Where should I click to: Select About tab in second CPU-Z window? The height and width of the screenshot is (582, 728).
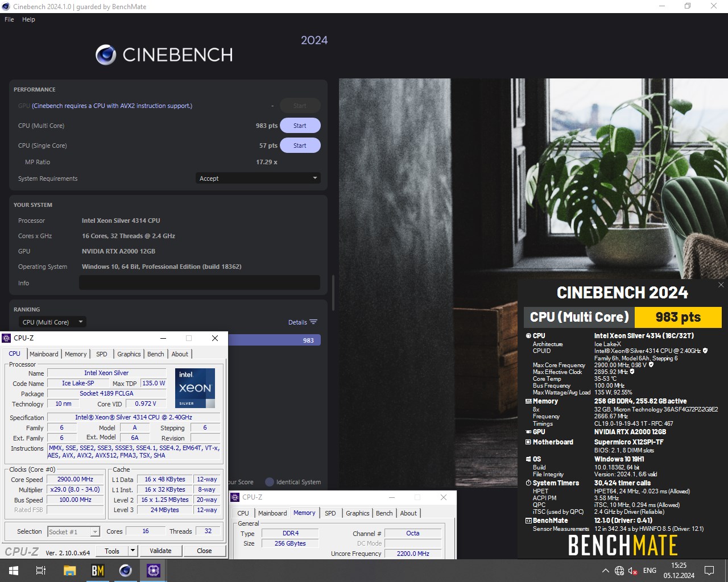(408, 513)
